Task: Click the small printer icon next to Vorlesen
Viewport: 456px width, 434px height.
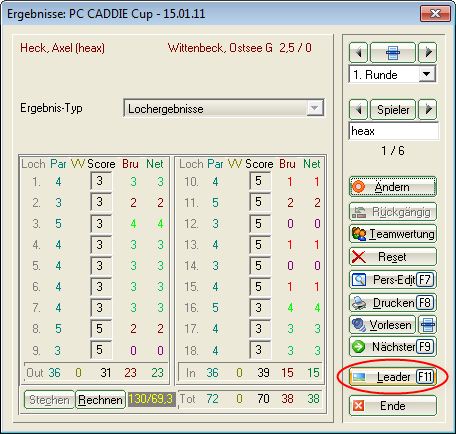Action: point(427,325)
